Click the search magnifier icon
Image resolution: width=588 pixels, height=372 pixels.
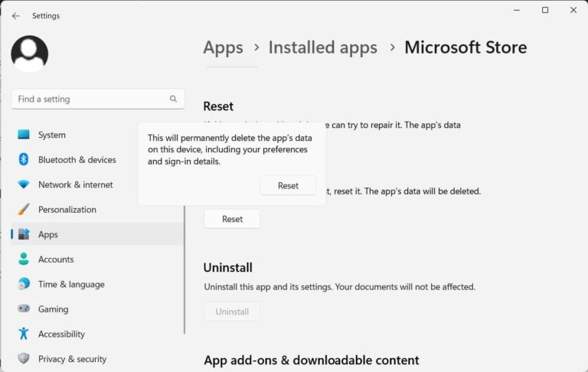[173, 99]
